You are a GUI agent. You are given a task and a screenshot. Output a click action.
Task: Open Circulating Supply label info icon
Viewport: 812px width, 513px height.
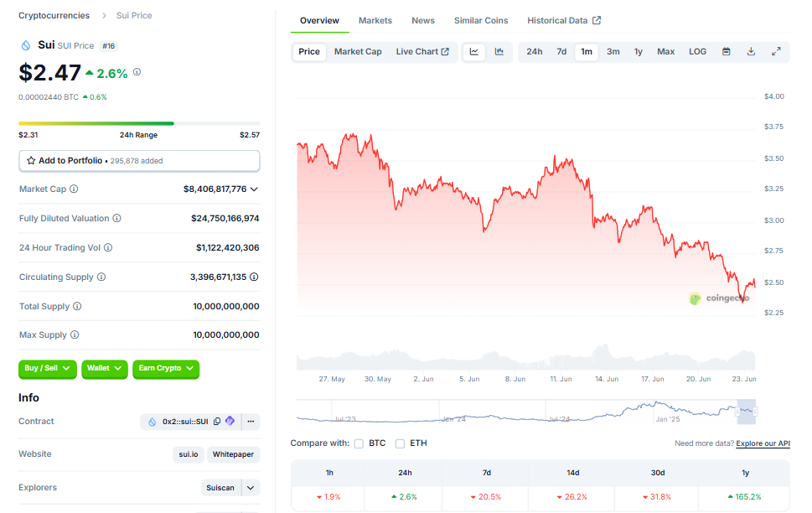[x=101, y=277]
